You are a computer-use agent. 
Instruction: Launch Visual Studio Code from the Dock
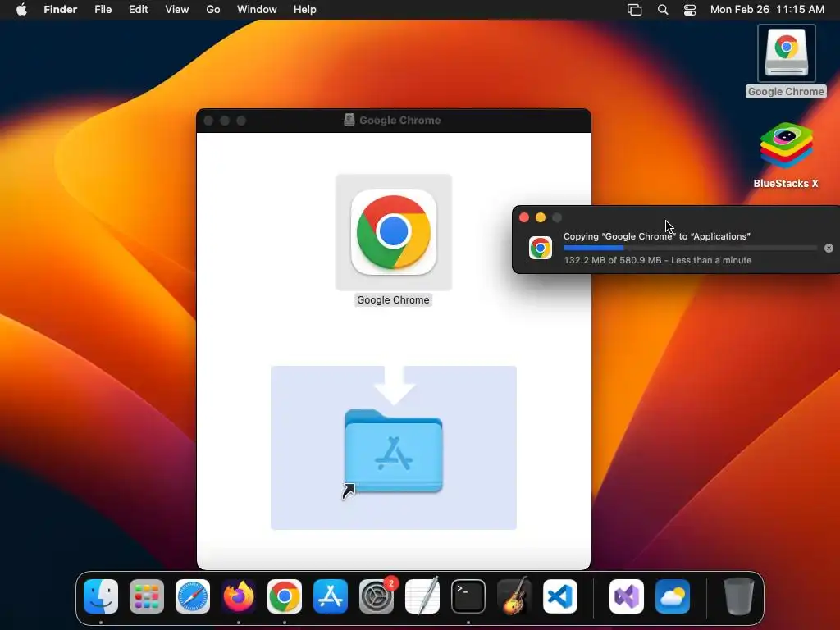560,596
